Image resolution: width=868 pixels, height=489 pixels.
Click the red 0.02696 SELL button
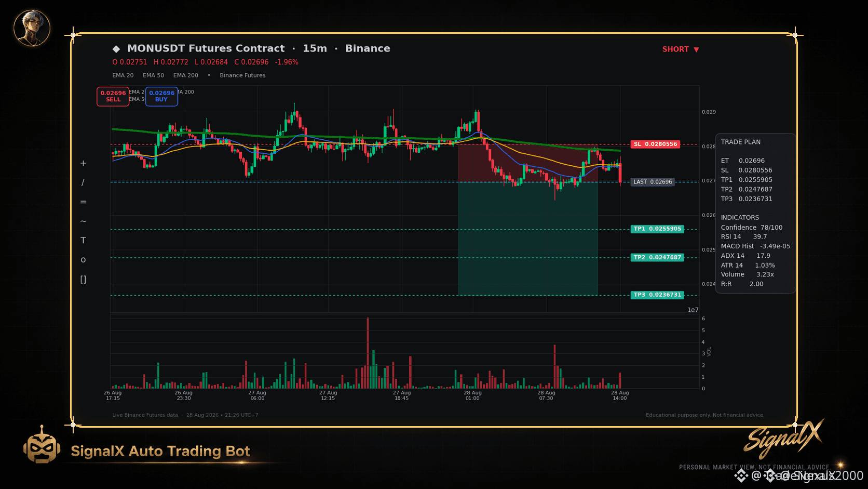click(x=113, y=96)
